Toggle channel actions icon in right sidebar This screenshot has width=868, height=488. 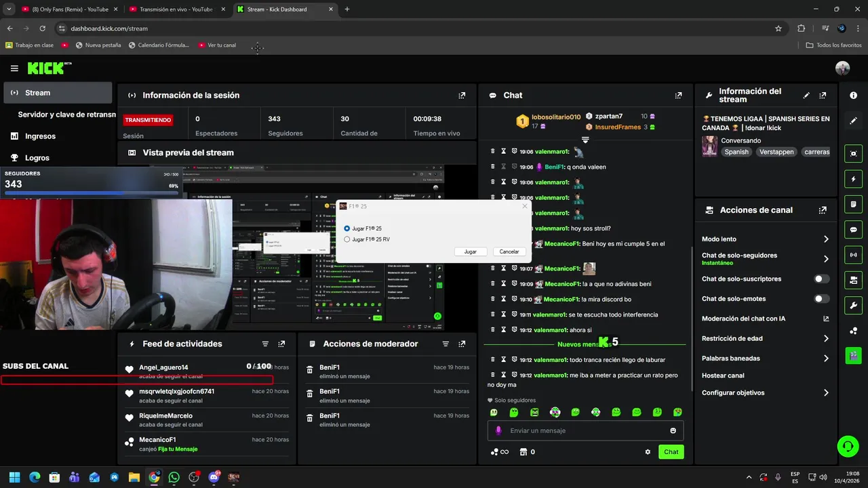tap(853, 280)
